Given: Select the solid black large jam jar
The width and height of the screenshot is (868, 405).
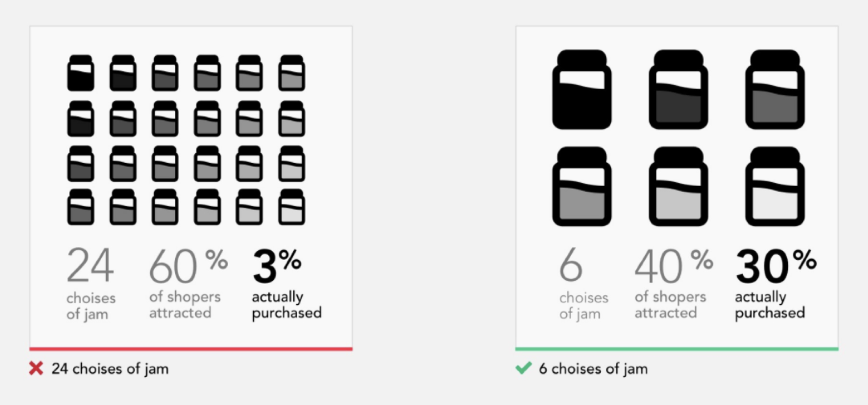Looking at the screenshot, I should click(582, 89).
